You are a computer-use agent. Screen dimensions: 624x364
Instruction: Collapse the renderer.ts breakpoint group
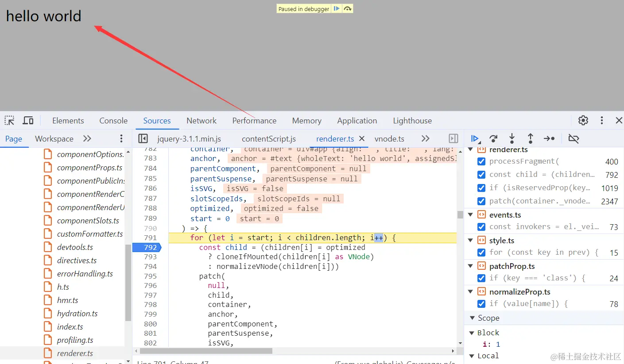click(x=470, y=149)
